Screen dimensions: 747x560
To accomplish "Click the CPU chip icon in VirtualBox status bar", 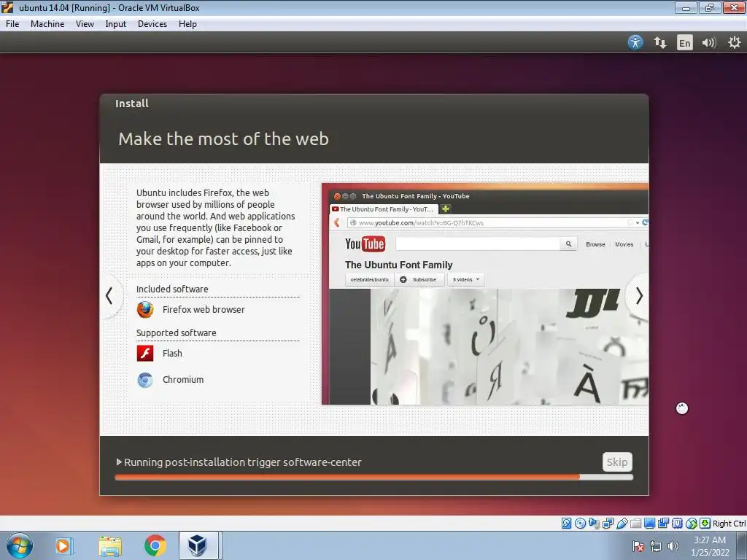I will (x=678, y=524).
